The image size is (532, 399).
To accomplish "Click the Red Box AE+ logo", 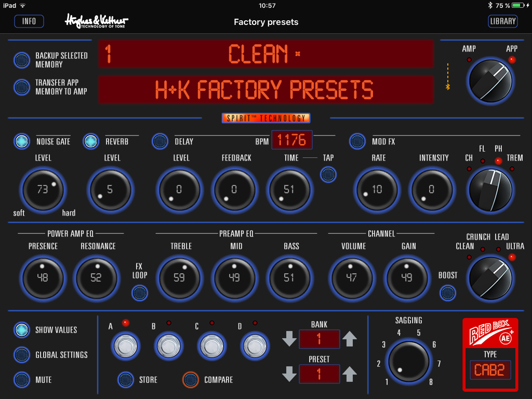I will pyautogui.click(x=491, y=333).
